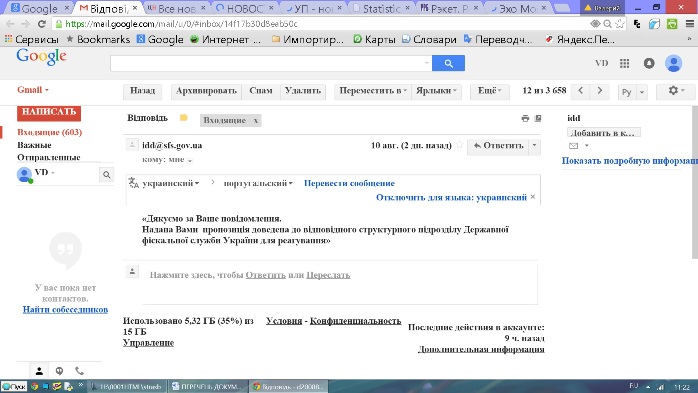698x393 pixels.
Task: Open Отправленные folder
Action: pyautogui.click(x=49, y=157)
